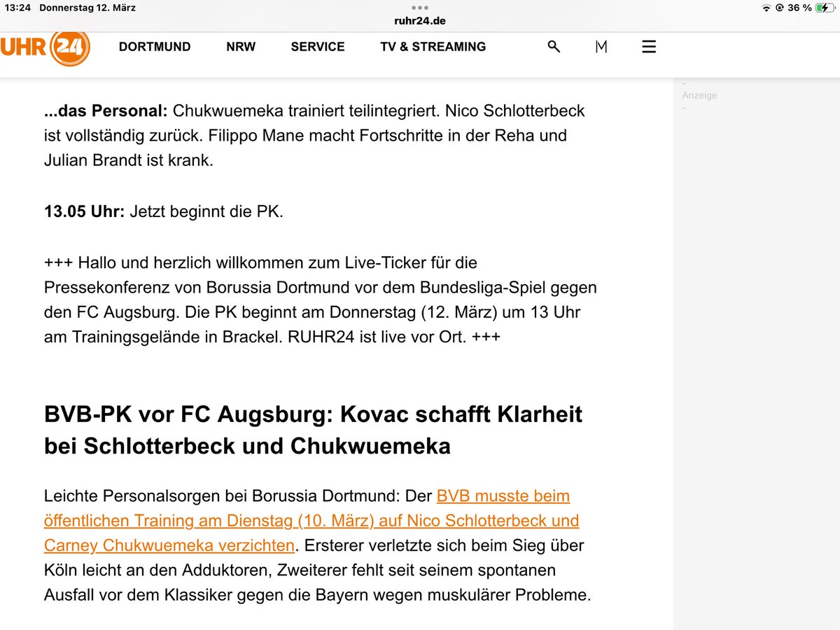Tap the '36 %' battery percentage
The width and height of the screenshot is (840, 630).
coord(799,8)
